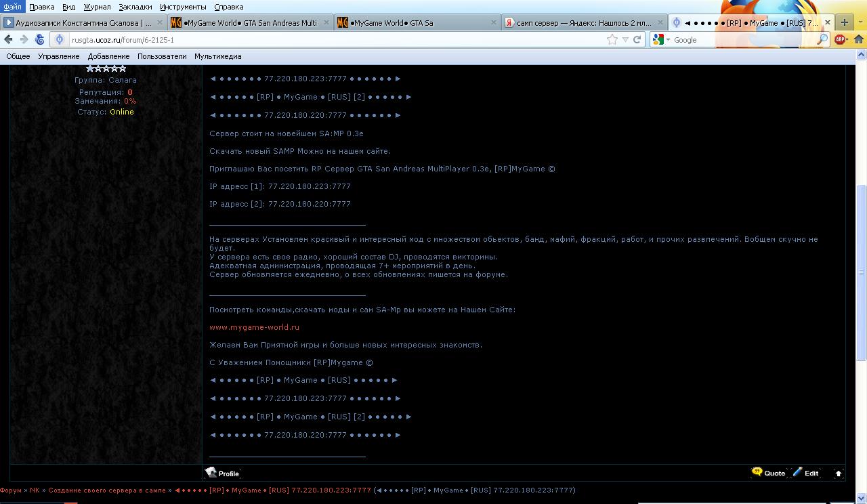Viewport: 867px width, 504px height.
Task: Click the Profile button under the post
Action: tap(223, 473)
